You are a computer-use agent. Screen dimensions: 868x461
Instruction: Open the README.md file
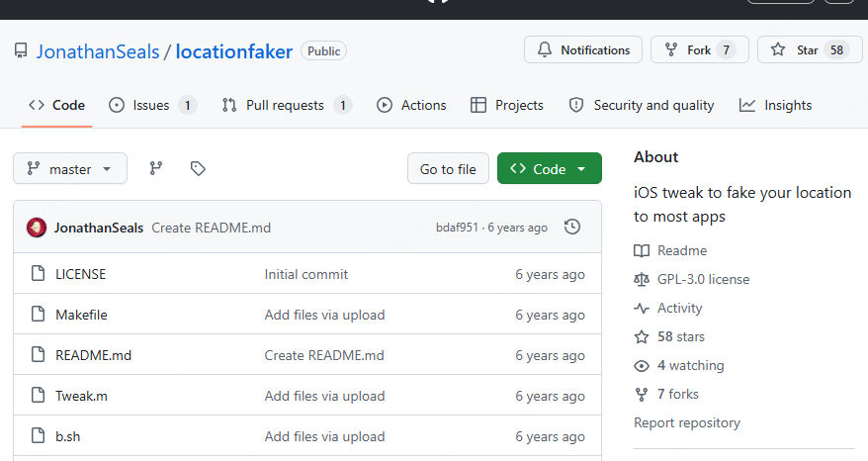tap(94, 355)
